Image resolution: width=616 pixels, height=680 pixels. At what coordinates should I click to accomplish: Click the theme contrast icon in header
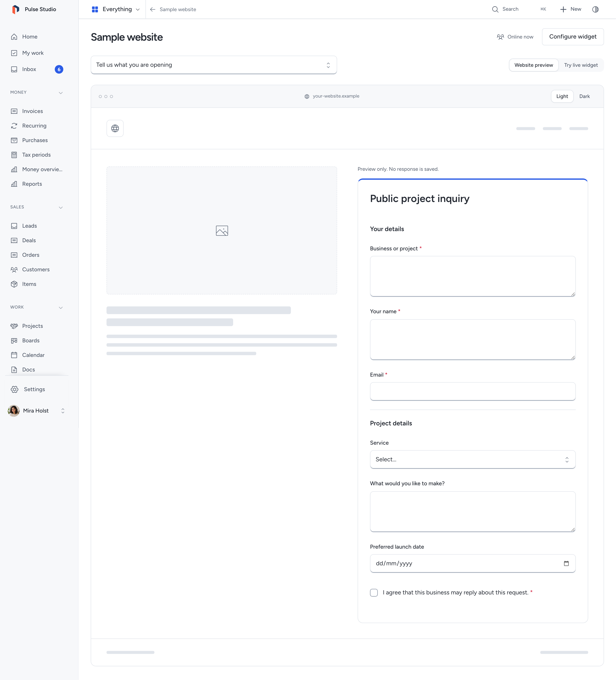[595, 9]
